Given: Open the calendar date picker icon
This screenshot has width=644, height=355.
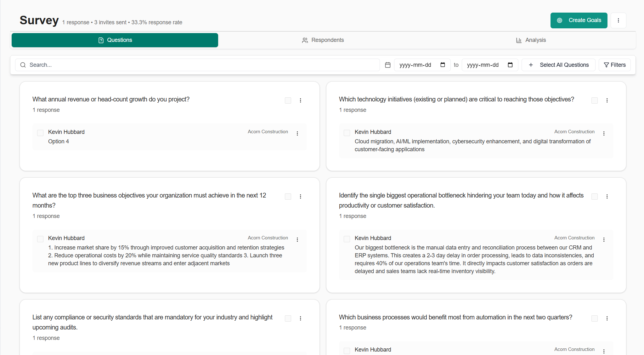Looking at the screenshot, I should [387, 65].
